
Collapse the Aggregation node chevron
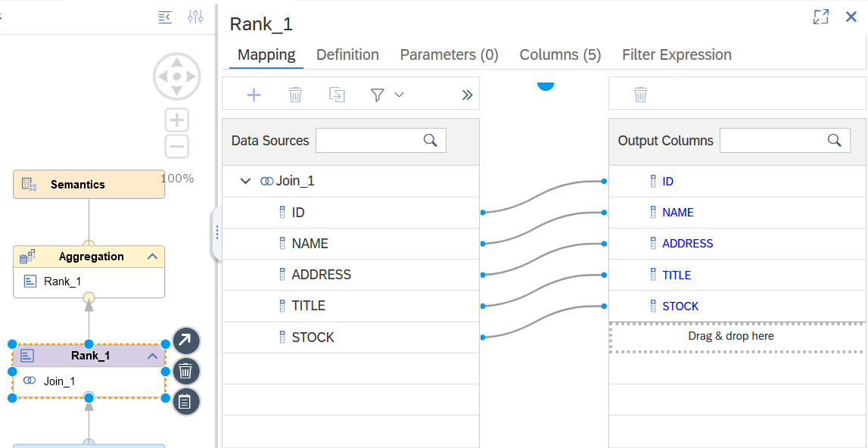(x=153, y=257)
